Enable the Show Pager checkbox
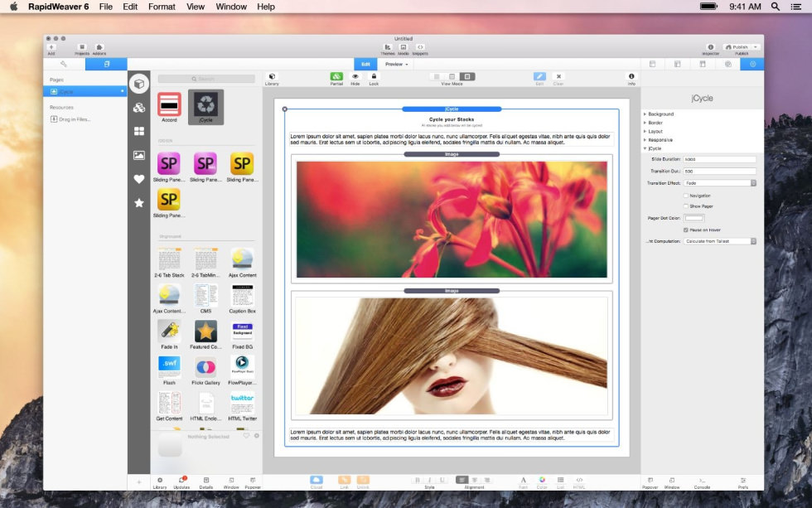Screen dimensions: 812x508 pos(686,206)
